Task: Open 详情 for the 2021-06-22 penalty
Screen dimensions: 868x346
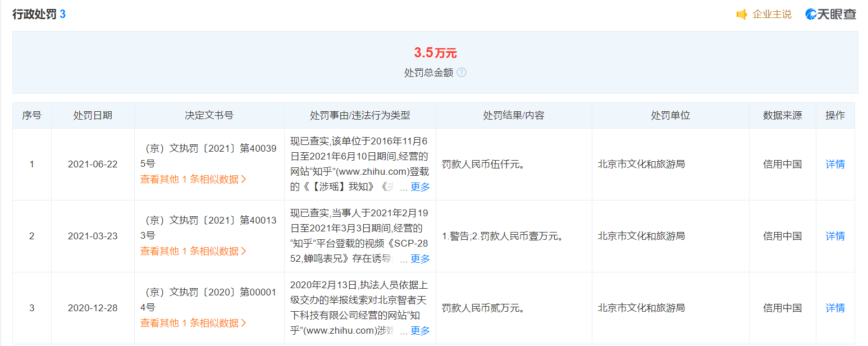Action: click(835, 164)
